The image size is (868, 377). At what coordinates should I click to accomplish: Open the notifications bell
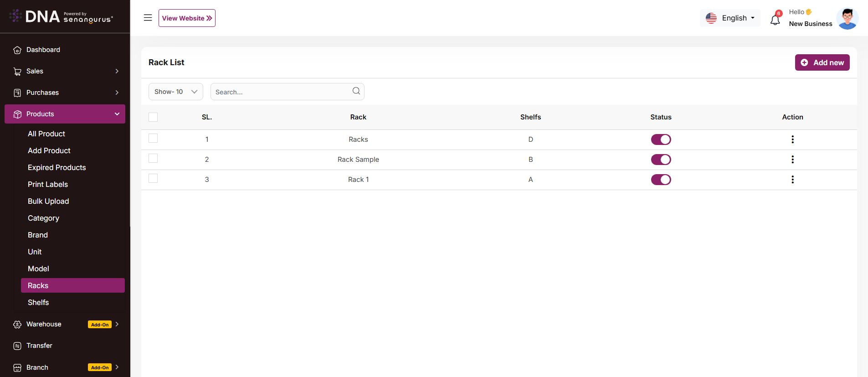(x=775, y=20)
